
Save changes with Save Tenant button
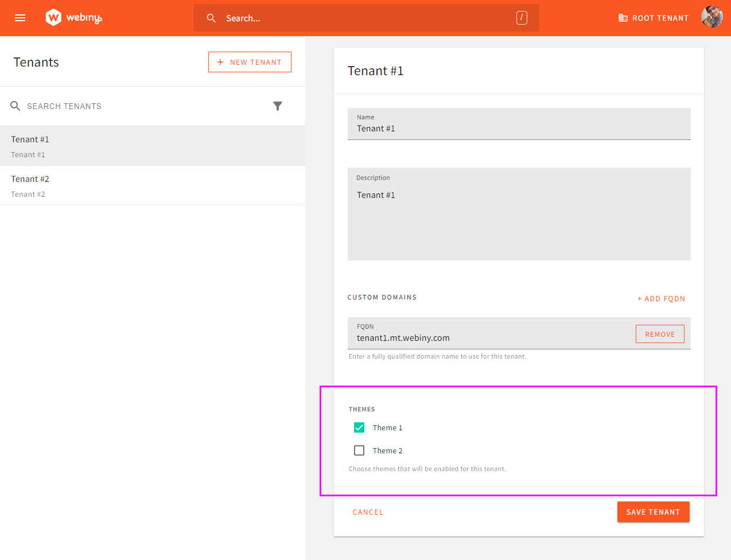653,512
